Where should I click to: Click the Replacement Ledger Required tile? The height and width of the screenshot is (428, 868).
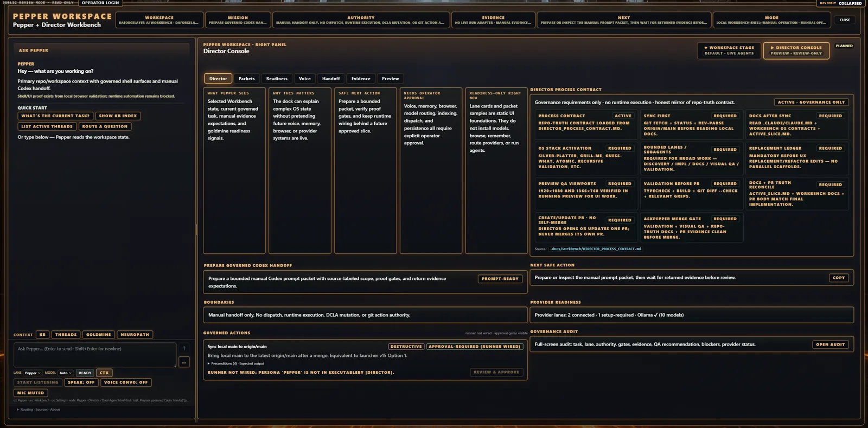(796, 158)
